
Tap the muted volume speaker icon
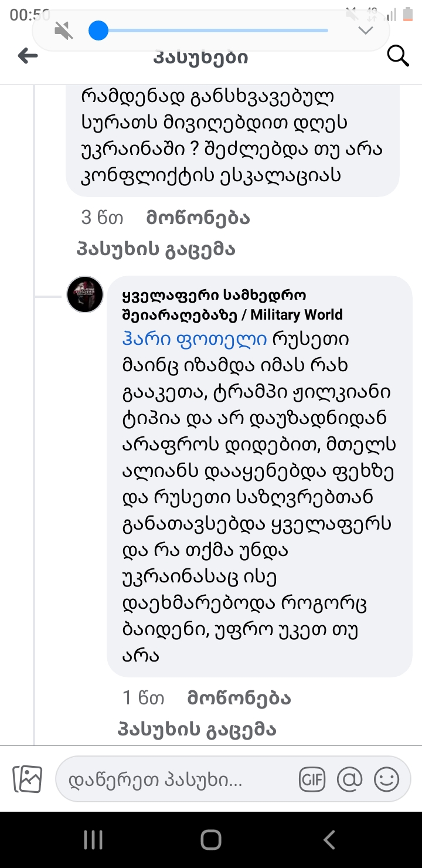pyautogui.click(x=64, y=30)
